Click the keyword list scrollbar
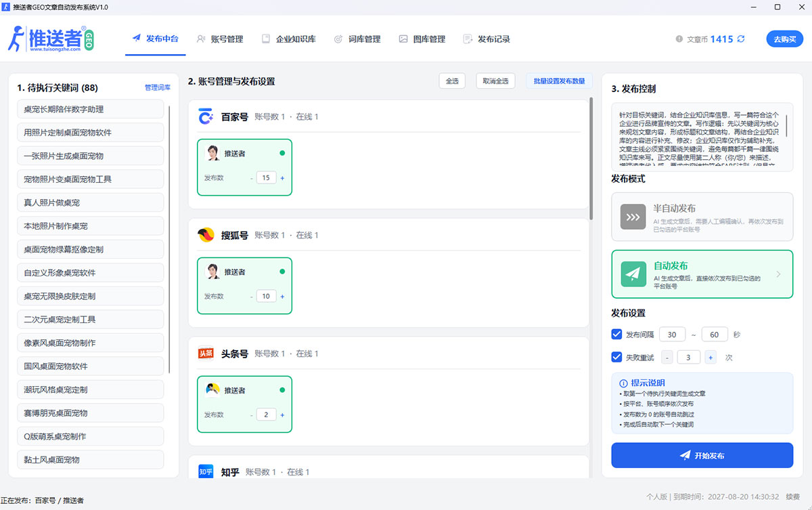812x510 pixels. [x=169, y=238]
